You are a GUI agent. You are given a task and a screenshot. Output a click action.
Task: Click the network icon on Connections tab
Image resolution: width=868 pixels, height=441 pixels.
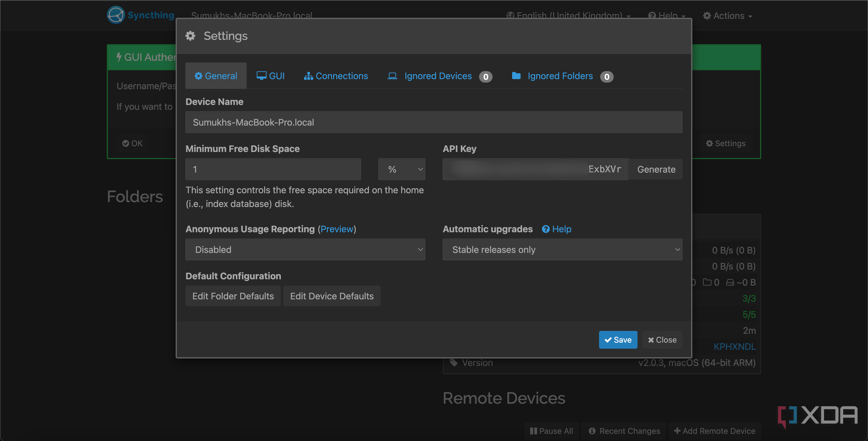pos(308,76)
